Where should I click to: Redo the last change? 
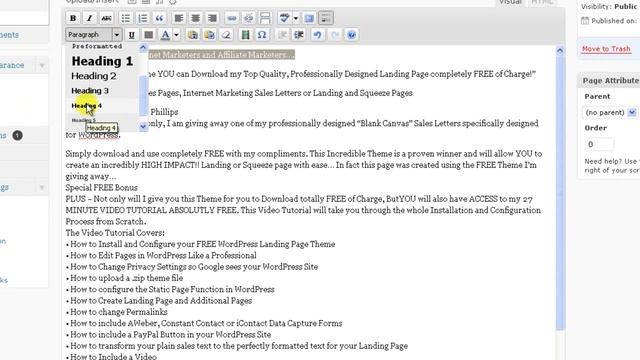click(x=335, y=35)
